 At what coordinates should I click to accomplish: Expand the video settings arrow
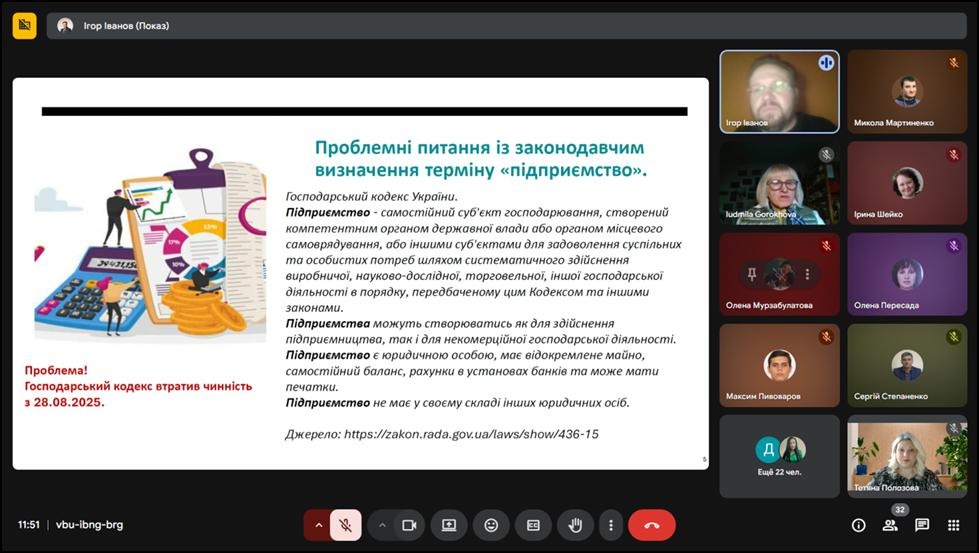pyautogui.click(x=382, y=525)
